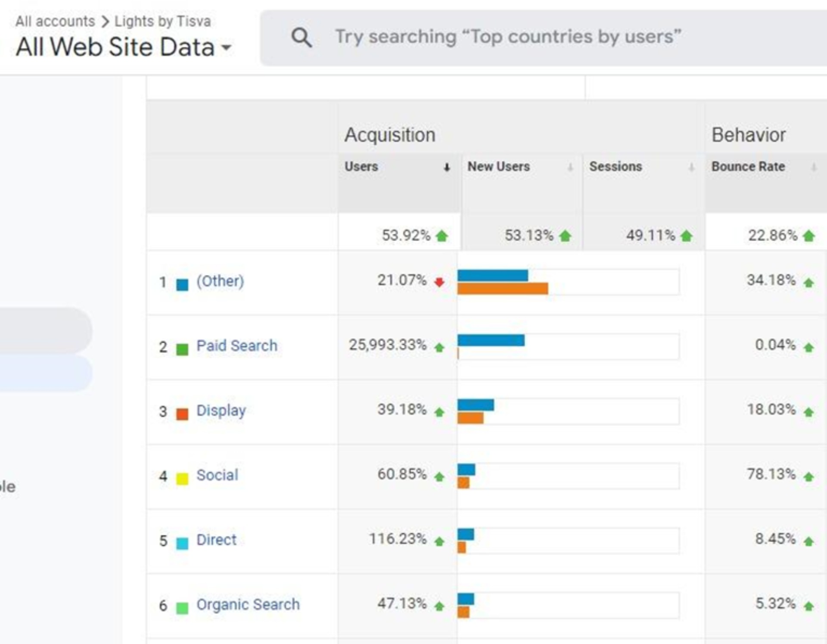Click the search magnifier icon
The width and height of the screenshot is (827, 644).
301,37
